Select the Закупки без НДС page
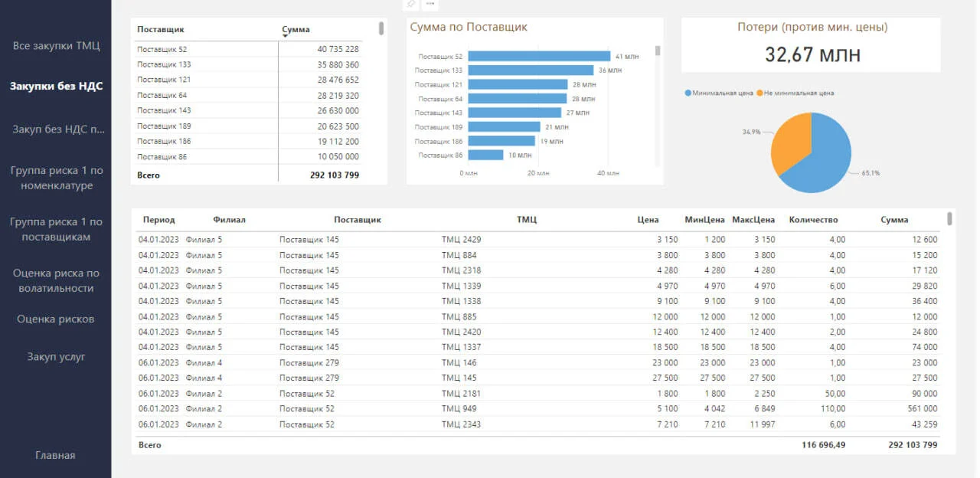The height and width of the screenshot is (478, 980). point(56,86)
